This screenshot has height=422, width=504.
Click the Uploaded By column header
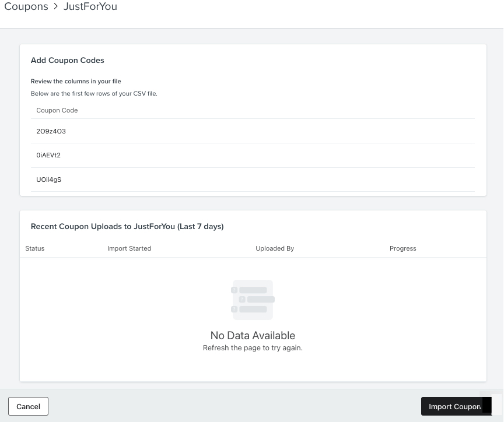tap(274, 248)
